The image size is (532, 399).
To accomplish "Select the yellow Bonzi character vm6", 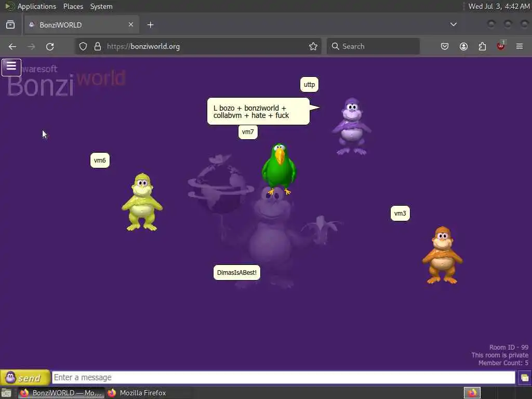I will pos(142,202).
